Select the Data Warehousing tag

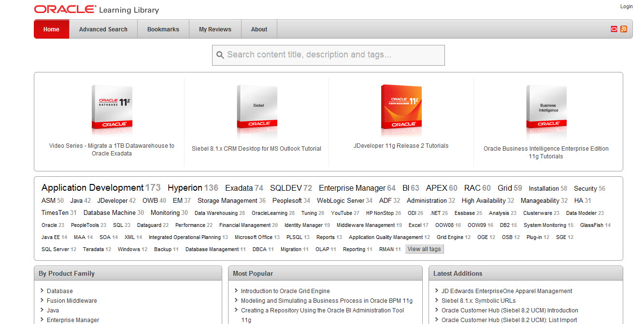pos(216,213)
